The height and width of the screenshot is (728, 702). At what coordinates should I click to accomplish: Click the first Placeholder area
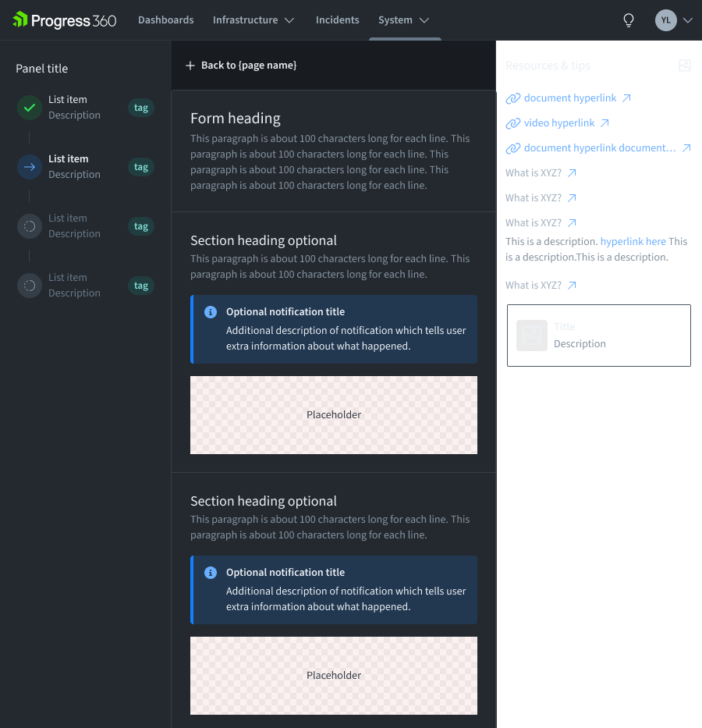pos(334,415)
